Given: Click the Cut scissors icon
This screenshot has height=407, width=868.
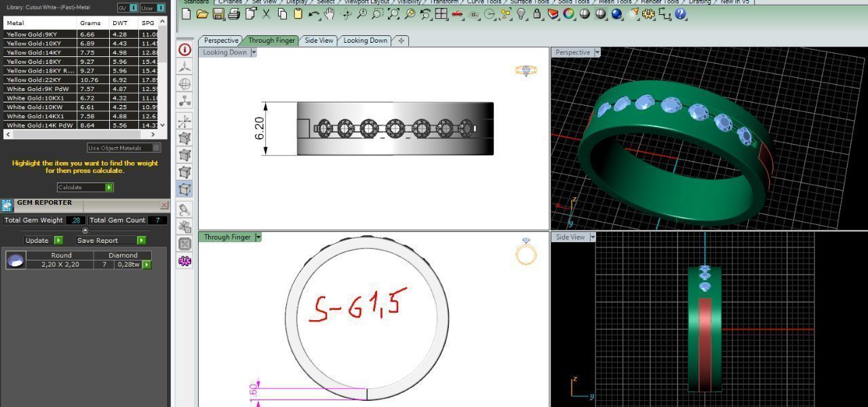Looking at the screenshot, I should point(267,14).
